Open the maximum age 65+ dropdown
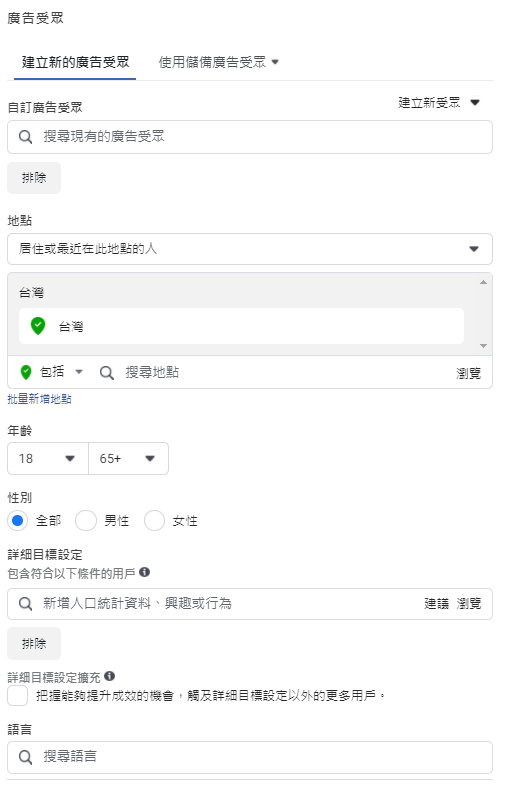 coord(128,458)
